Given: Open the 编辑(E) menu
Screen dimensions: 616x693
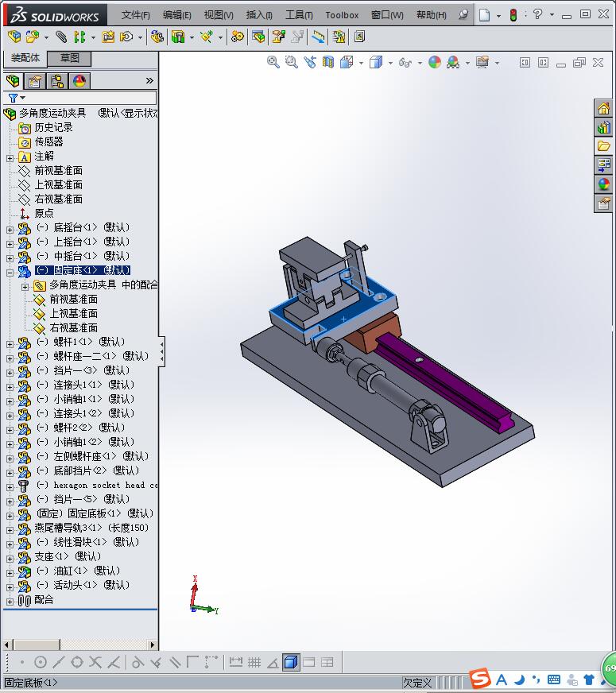Looking at the screenshot, I should 176,15.
